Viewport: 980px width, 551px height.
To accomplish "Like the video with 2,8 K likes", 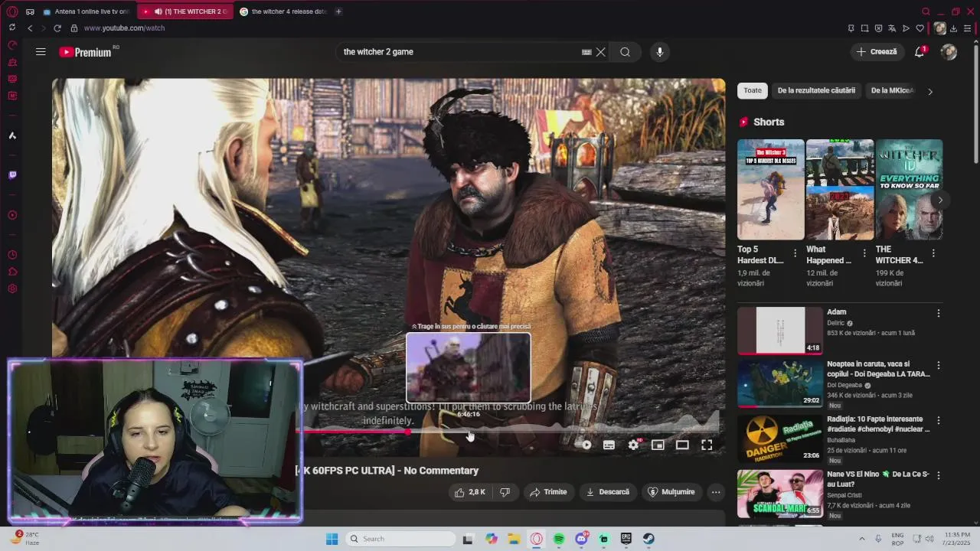I will (470, 492).
